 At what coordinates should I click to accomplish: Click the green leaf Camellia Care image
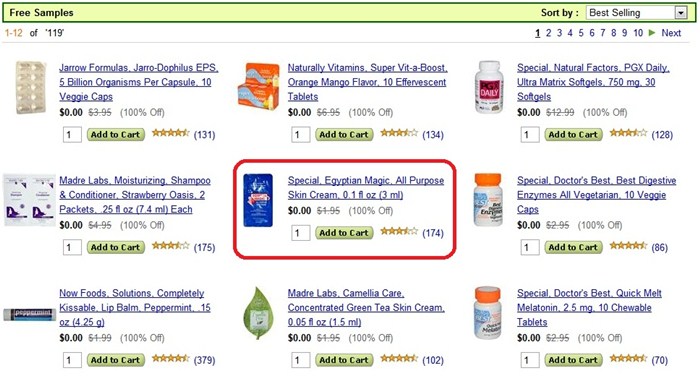[258, 313]
